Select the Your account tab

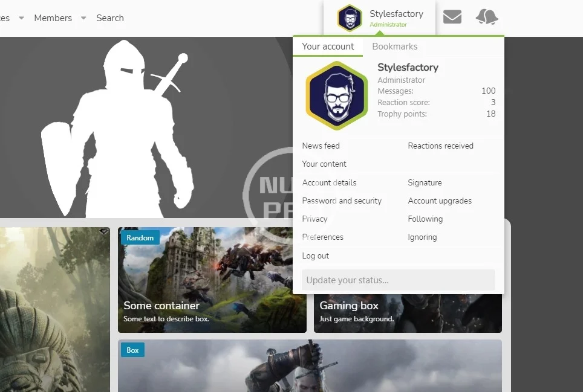(328, 47)
